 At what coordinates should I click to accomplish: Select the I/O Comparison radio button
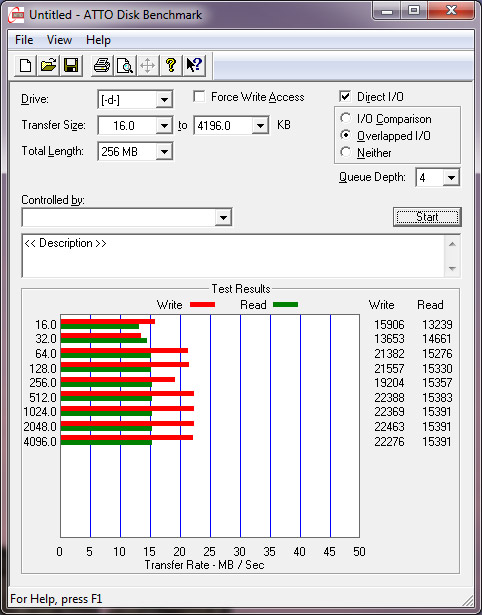click(x=346, y=118)
